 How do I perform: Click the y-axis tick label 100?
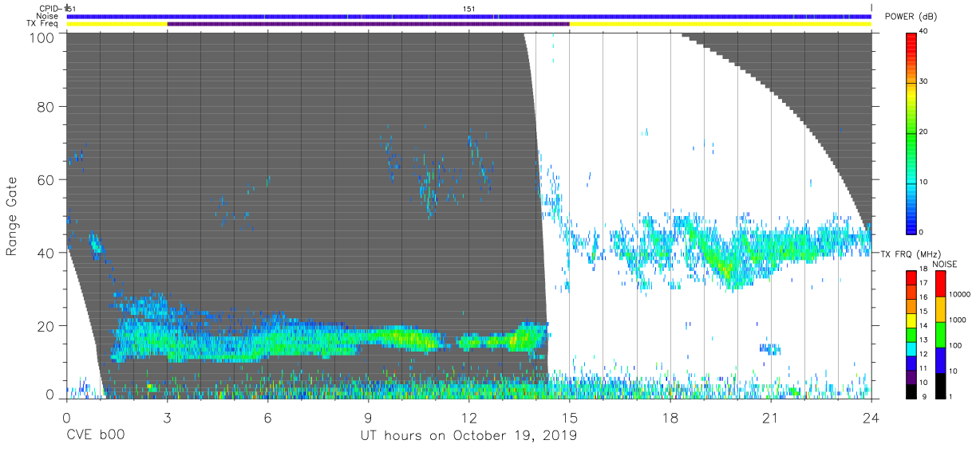click(x=41, y=37)
